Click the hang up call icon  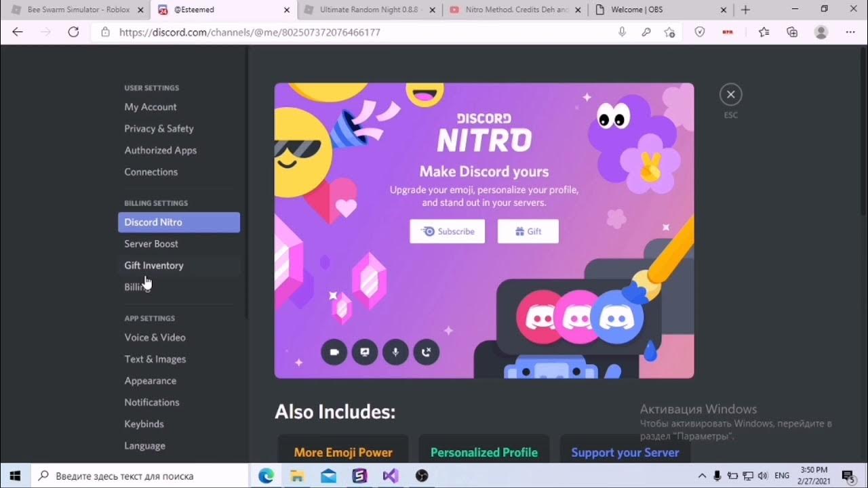pyautogui.click(x=427, y=352)
